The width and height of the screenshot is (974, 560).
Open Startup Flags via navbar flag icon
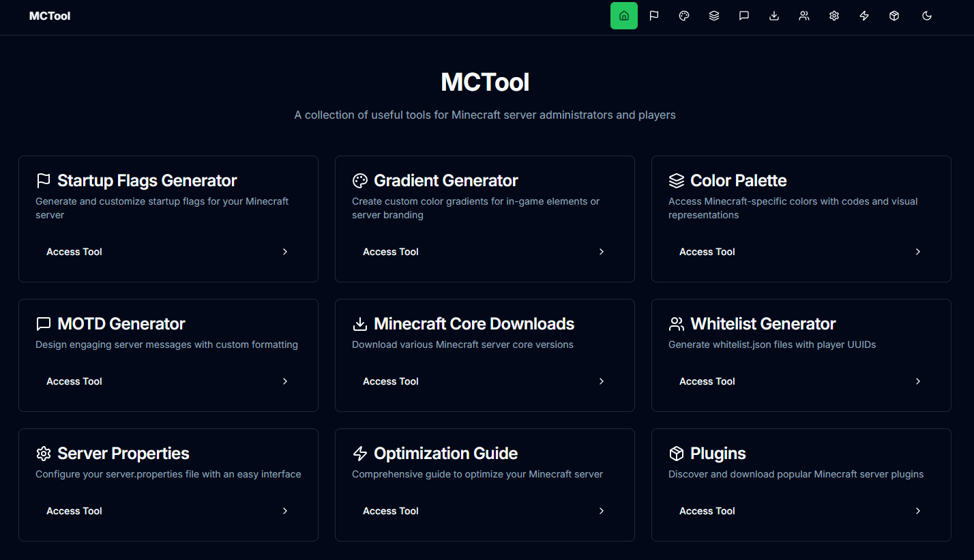(654, 16)
